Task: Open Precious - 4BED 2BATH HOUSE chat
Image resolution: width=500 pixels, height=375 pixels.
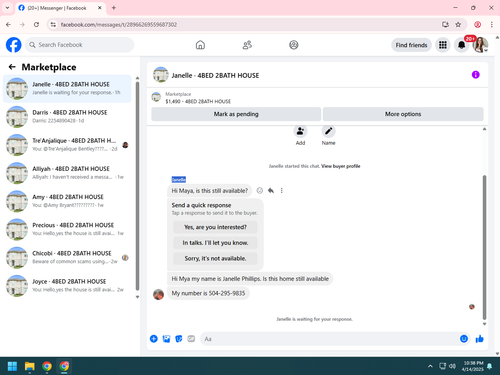Action: click(67, 229)
